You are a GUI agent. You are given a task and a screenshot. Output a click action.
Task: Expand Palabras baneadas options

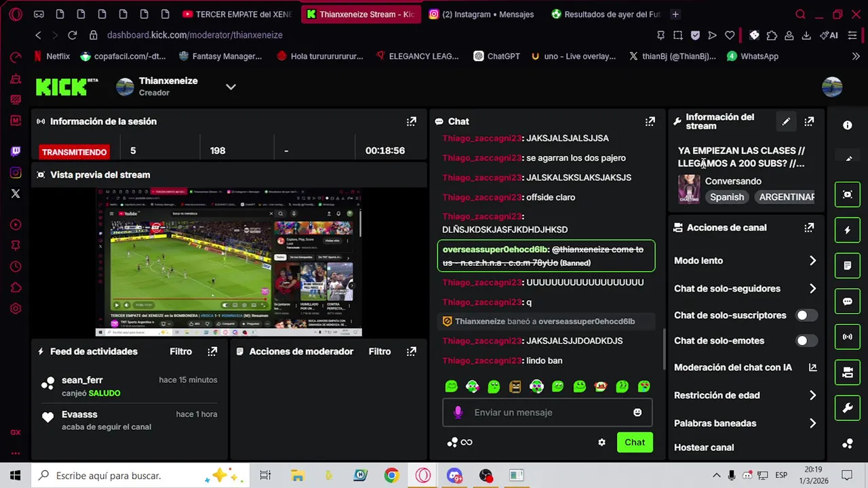(x=812, y=424)
